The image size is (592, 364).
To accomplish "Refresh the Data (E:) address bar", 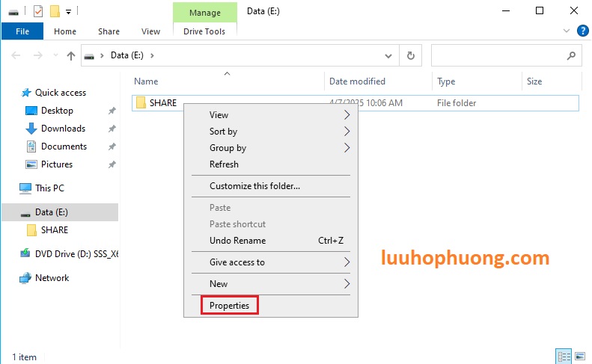I will (410, 55).
